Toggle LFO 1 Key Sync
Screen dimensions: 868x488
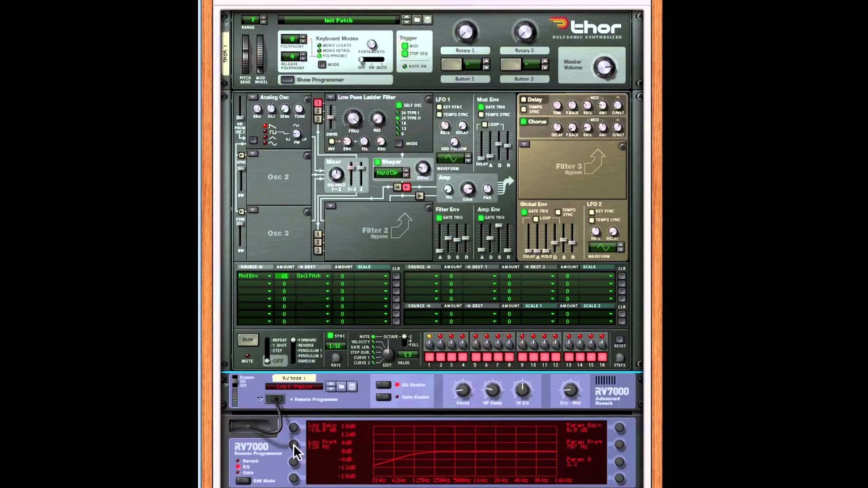click(x=439, y=107)
